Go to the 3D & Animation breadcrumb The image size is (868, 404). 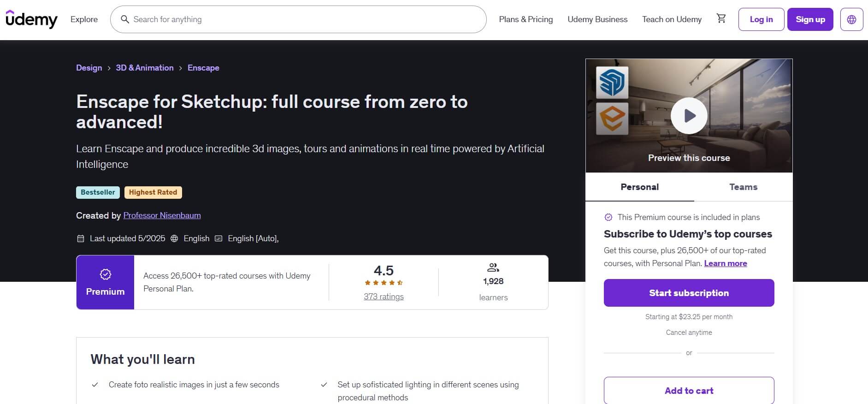pos(145,68)
